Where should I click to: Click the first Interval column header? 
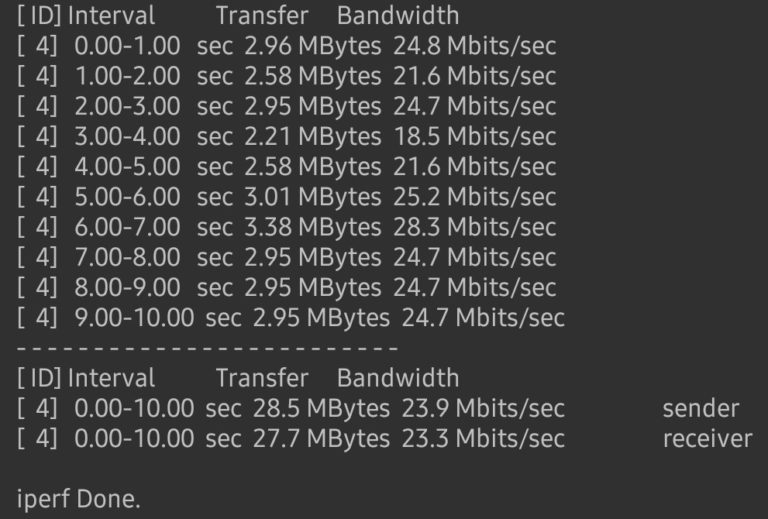point(111,15)
